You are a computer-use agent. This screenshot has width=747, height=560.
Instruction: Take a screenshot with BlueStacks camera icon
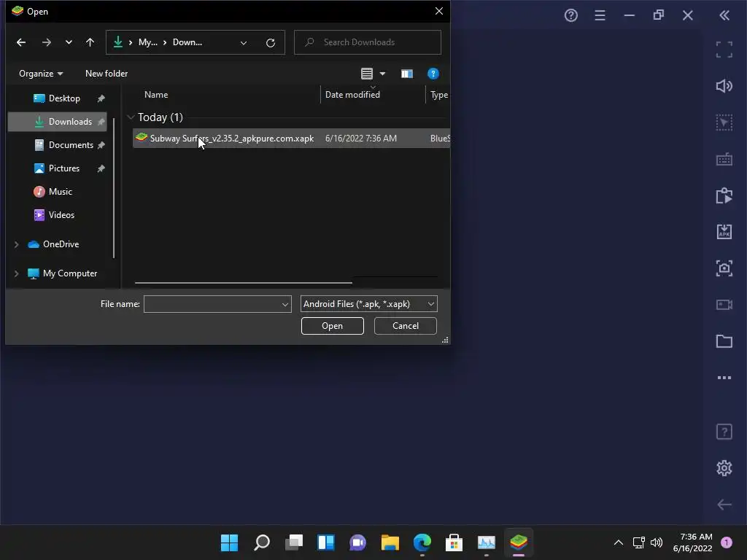point(724,268)
